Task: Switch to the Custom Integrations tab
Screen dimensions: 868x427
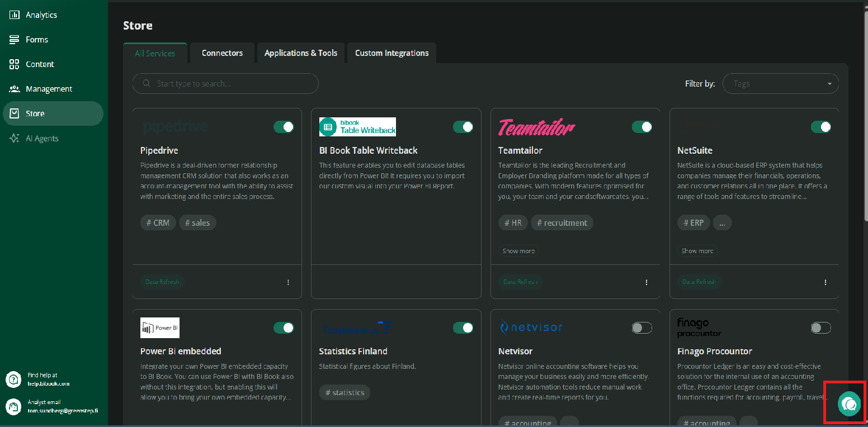Action: pos(391,53)
